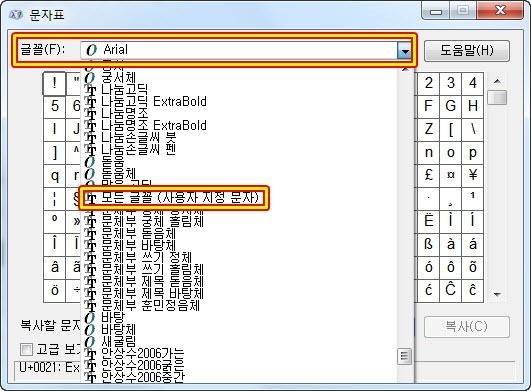Click the Character Map title bar icon
The width and height of the screenshot is (531, 391).
(x=16, y=15)
